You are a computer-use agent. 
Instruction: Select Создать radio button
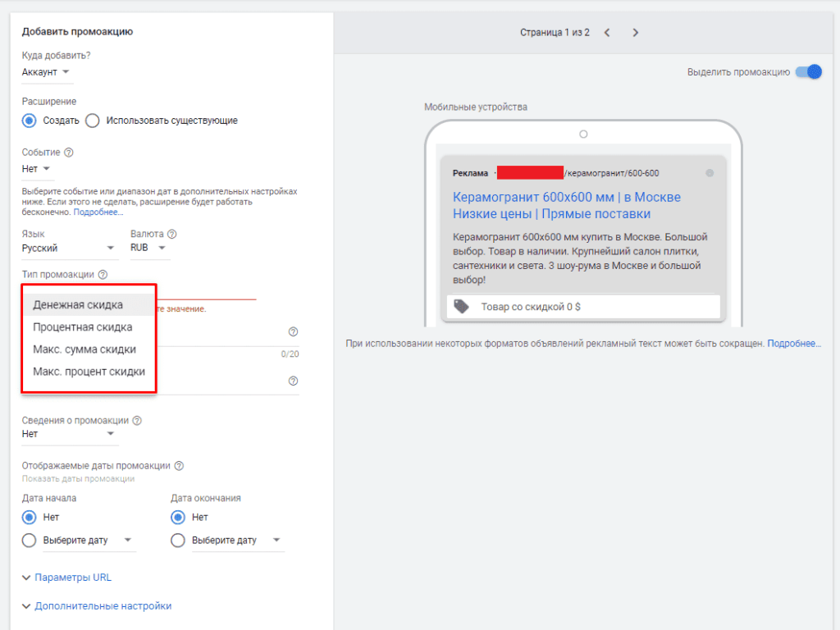point(30,121)
